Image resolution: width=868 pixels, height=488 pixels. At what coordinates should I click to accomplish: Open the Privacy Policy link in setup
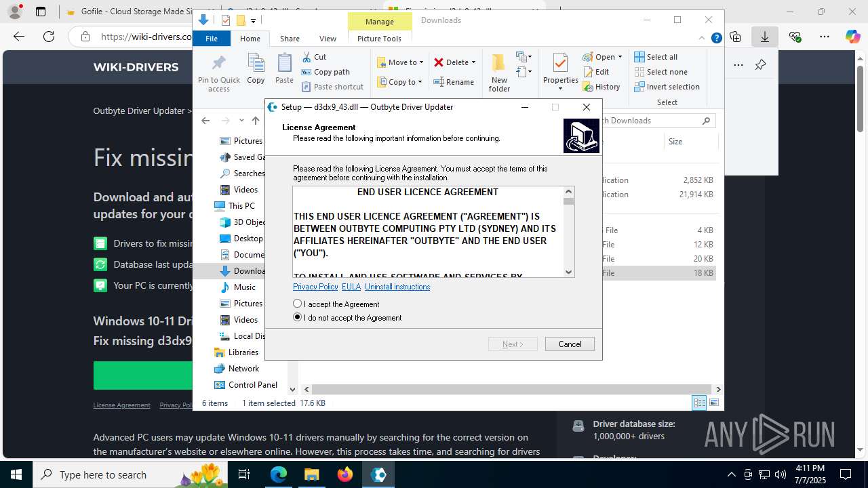(315, 287)
